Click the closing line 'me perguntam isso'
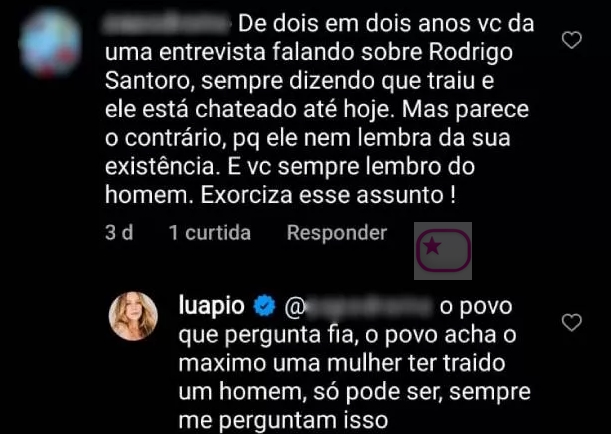Viewport: 611px width, 434px height. coord(283,421)
